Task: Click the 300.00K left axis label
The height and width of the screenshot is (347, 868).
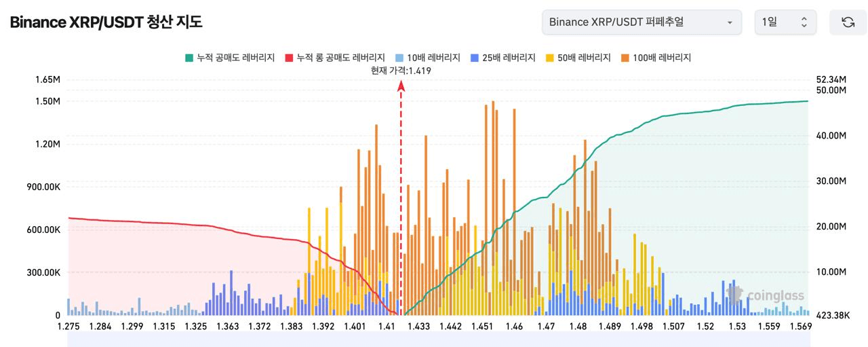Action: (x=43, y=272)
